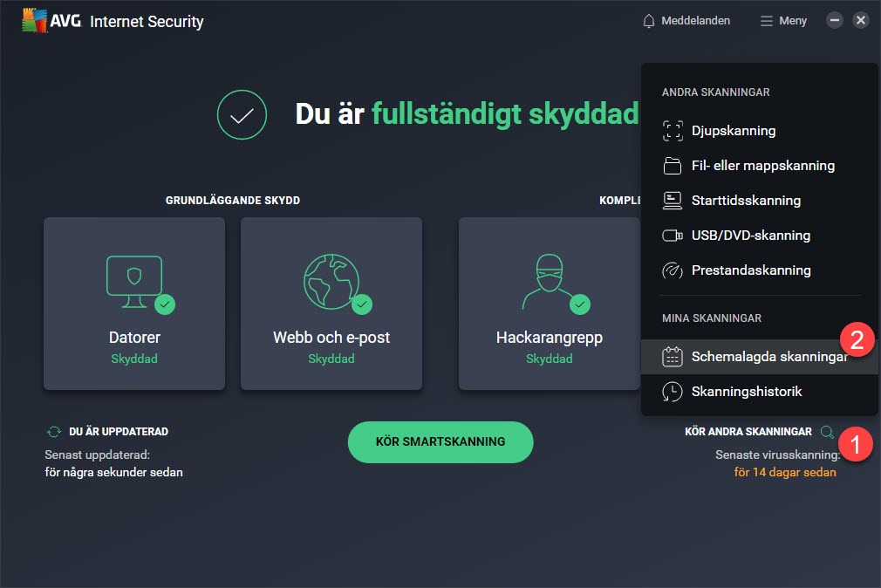The image size is (881, 588).
Task: Click KÖR ANDRA SKANNINGAR link
Action: (x=748, y=432)
